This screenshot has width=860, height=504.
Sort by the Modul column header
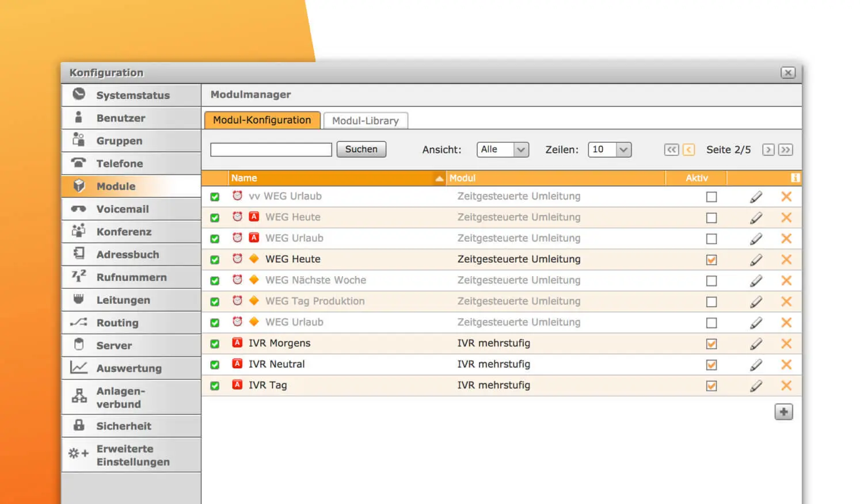click(556, 178)
